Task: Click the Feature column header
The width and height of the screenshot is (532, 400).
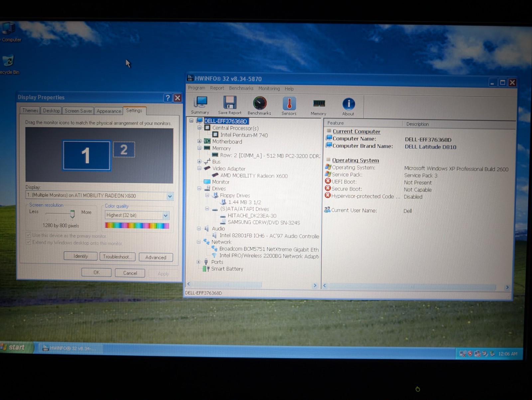Action: (363, 123)
